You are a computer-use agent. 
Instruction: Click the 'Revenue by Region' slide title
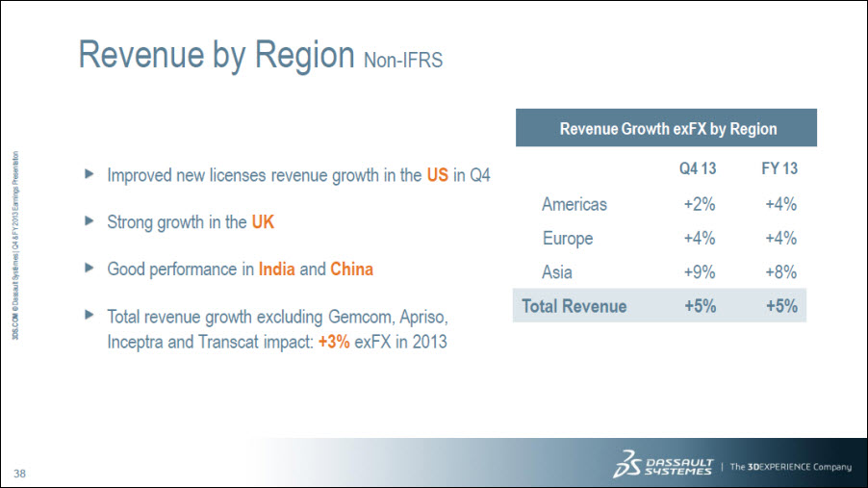coord(217,56)
